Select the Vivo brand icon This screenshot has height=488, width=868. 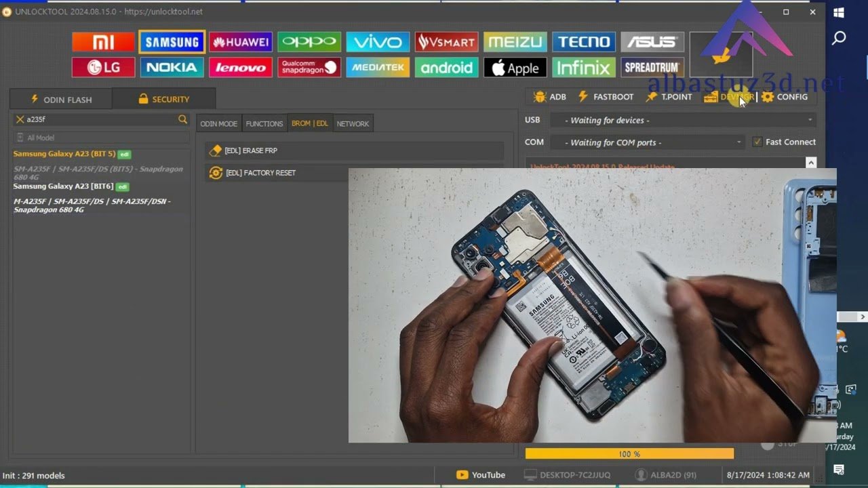coord(378,42)
